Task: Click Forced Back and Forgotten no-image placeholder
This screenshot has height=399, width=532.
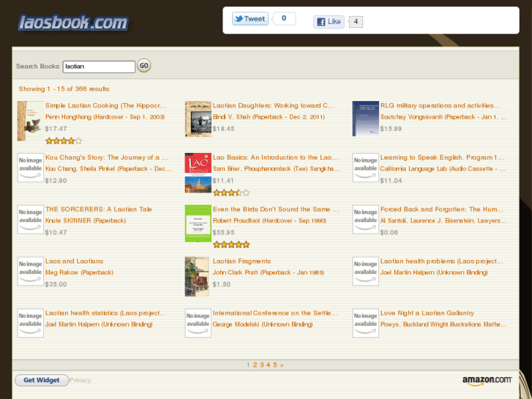Action: pos(365,220)
